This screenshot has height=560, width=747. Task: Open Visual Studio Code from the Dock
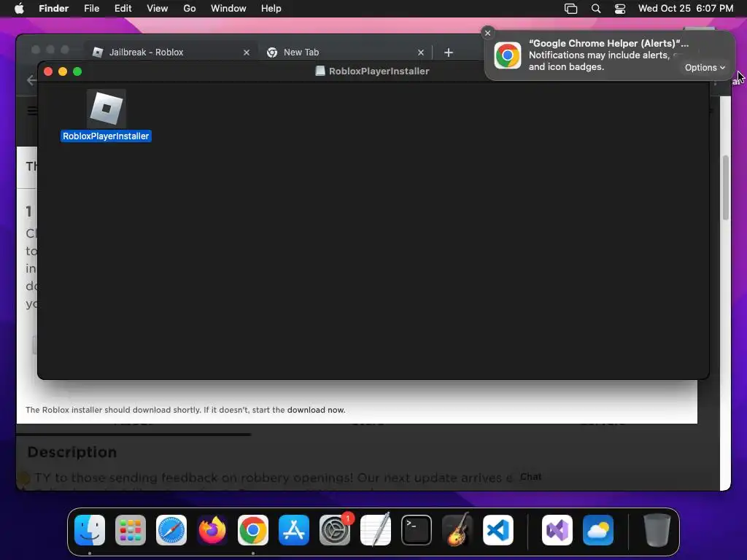pyautogui.click(x=498, y=530)
